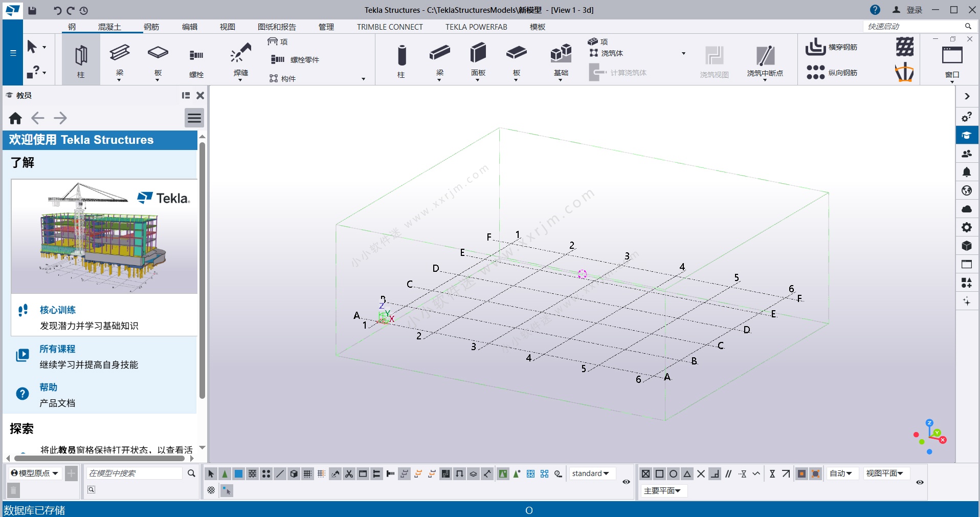Toggle the snap override eye icon near status bar

coord(920,482)
